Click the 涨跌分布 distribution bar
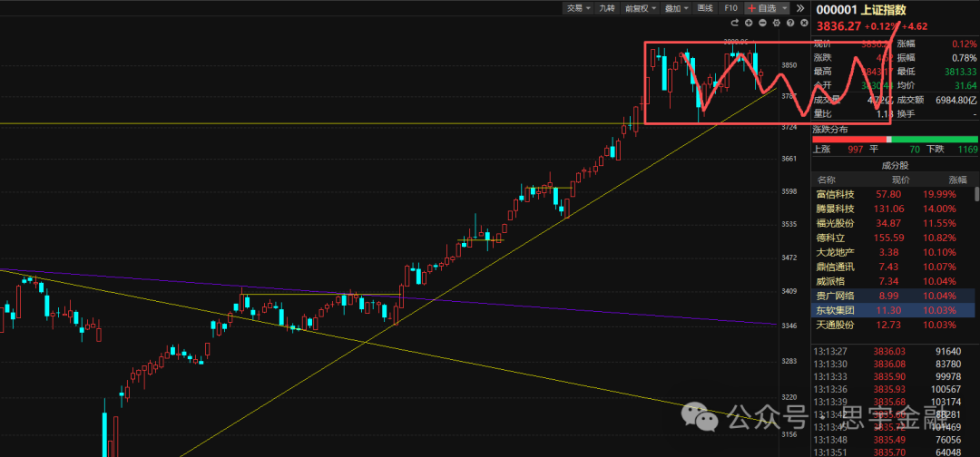This screenshot has height=457, width=980. (x=895, y=139)
